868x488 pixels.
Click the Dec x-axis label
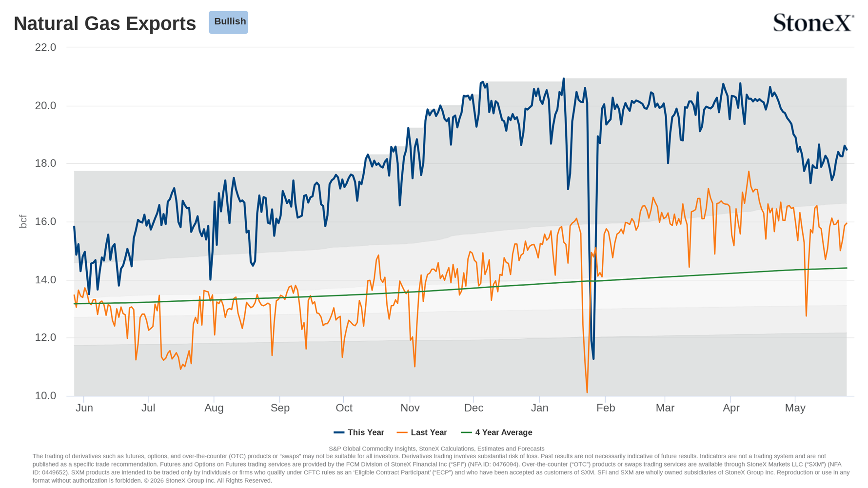[x=473, y=408]
